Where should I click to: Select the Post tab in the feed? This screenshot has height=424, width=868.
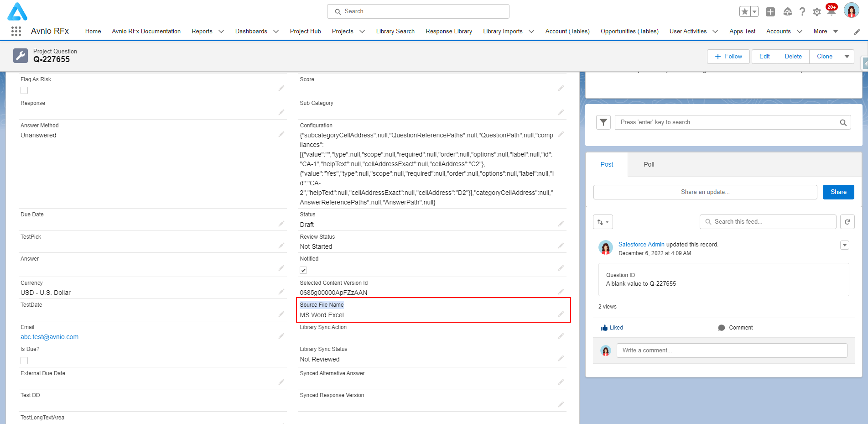[607, 164]
